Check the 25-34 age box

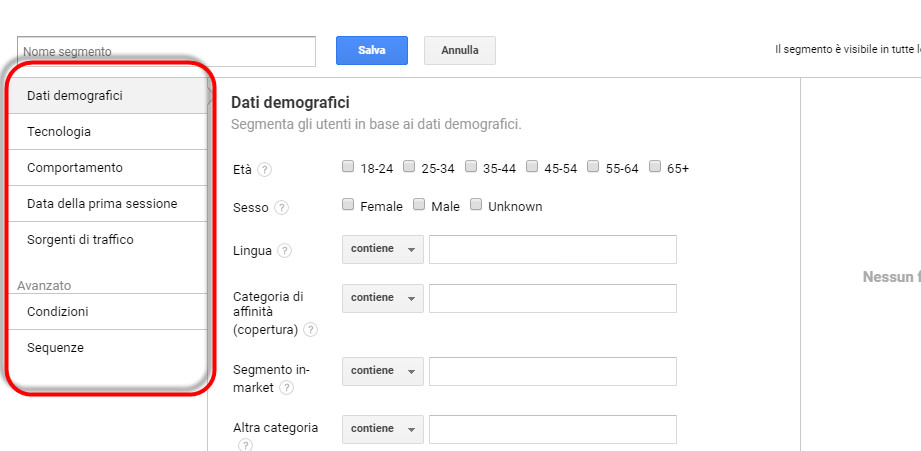409,167
